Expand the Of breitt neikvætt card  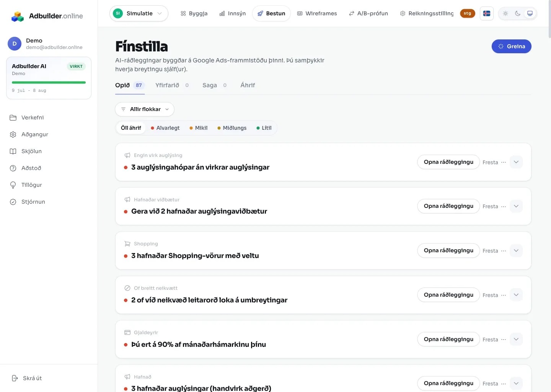point(516,295)
